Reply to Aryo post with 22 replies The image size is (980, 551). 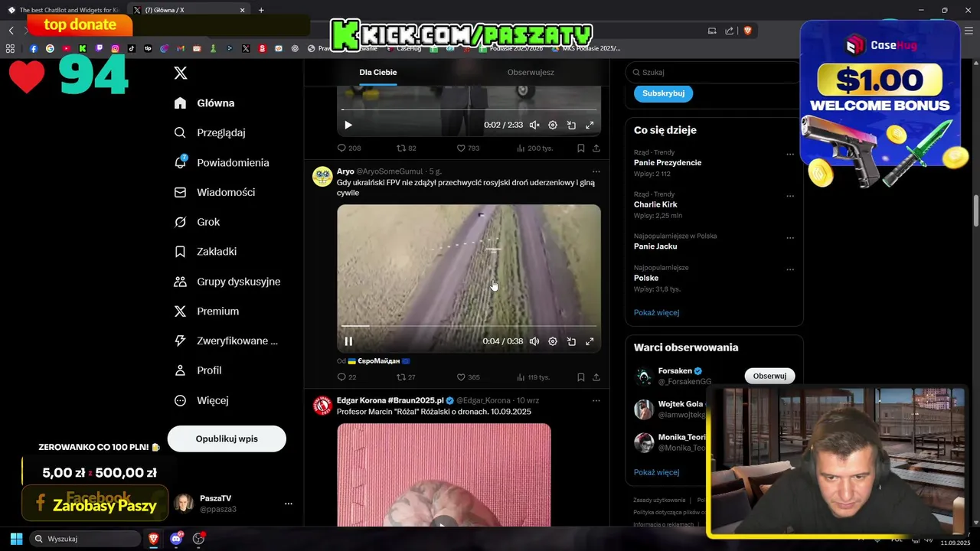347,377
